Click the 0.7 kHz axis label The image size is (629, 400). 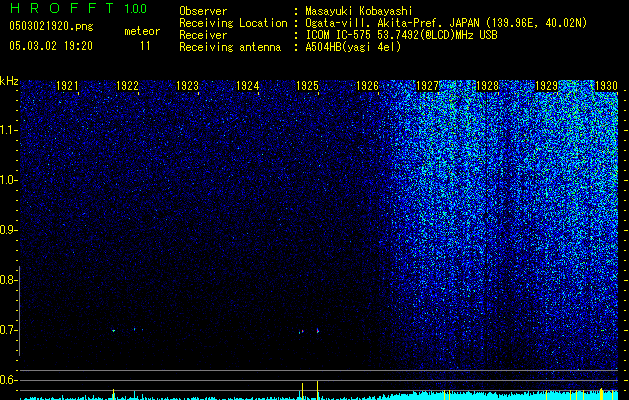coord(9,330)
